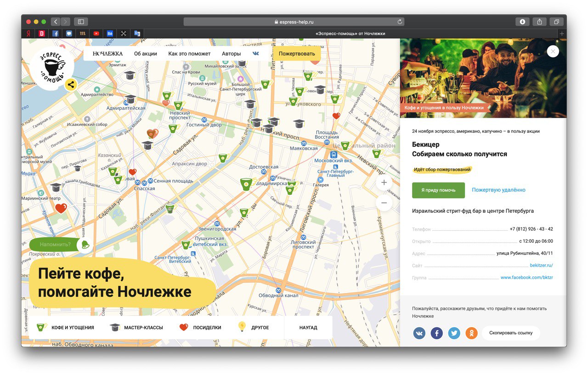
Task: Click the large green cup marker near Владимирская
Action: [x=247, y=184]
